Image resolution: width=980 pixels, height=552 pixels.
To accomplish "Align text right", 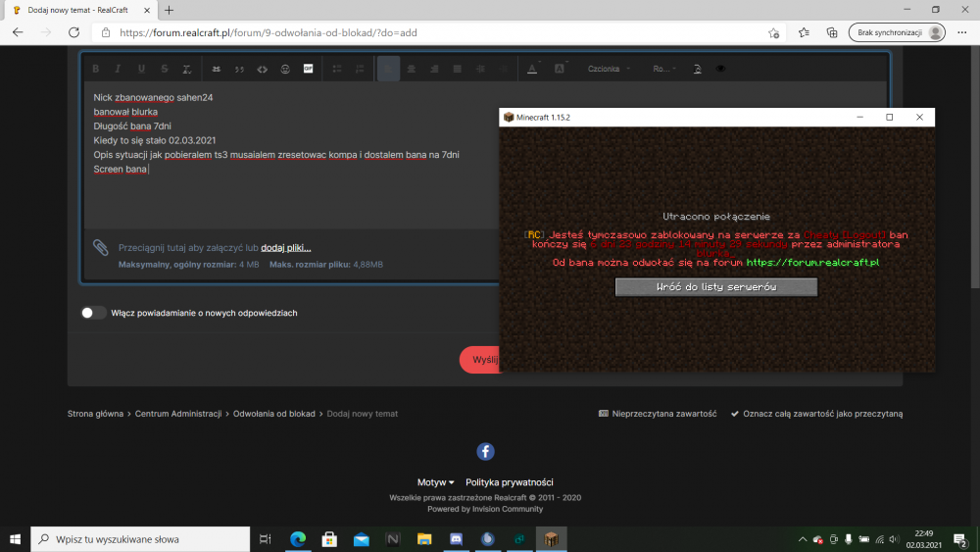I will pyautogui.click(x=434, y=69).
